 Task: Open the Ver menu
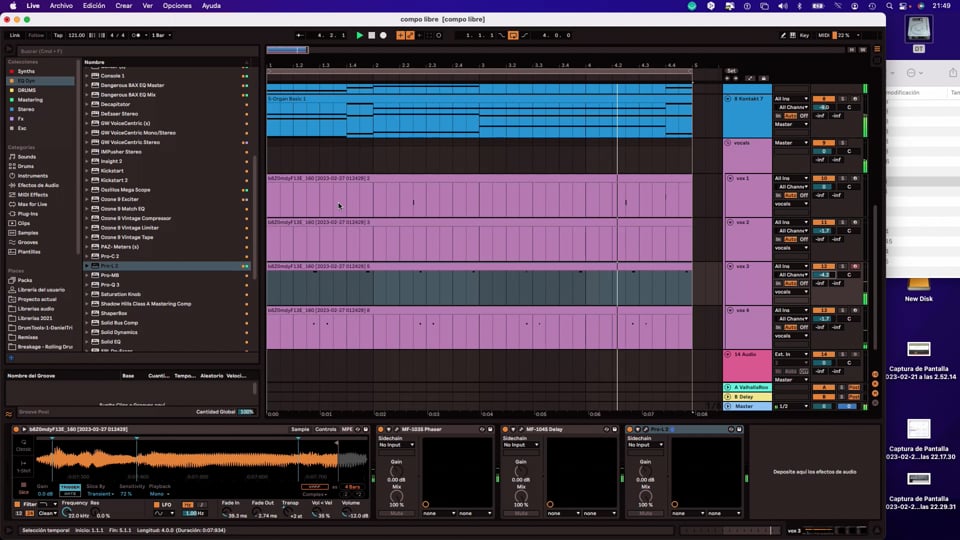(148, 6)
